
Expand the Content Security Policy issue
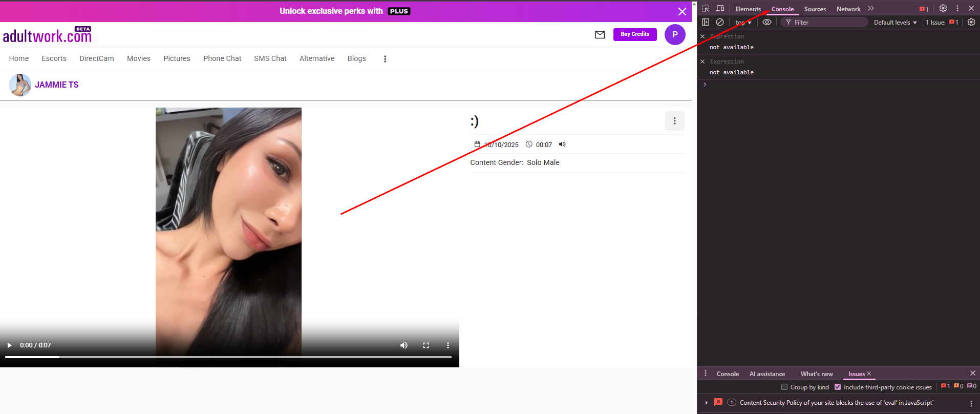707,403
